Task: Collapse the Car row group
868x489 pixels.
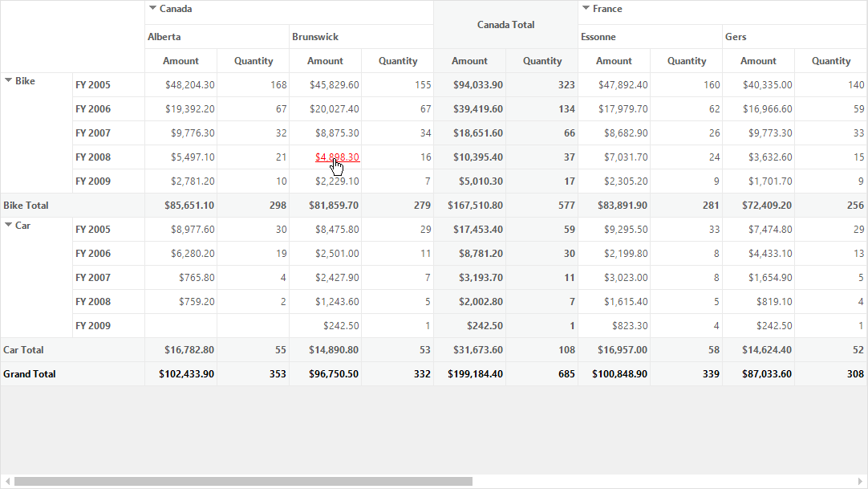Action: pyautogui.click(x=8, y=225)
